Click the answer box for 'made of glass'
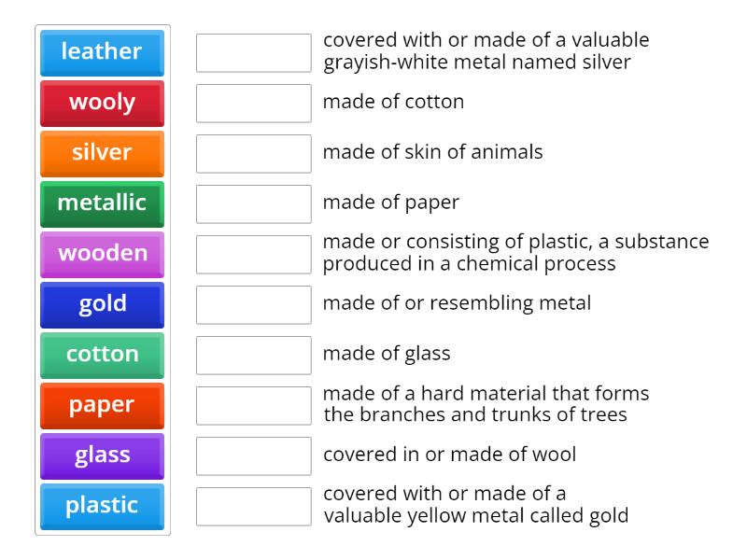This screenshot has height=560, width=747. (x=253, y=355)
